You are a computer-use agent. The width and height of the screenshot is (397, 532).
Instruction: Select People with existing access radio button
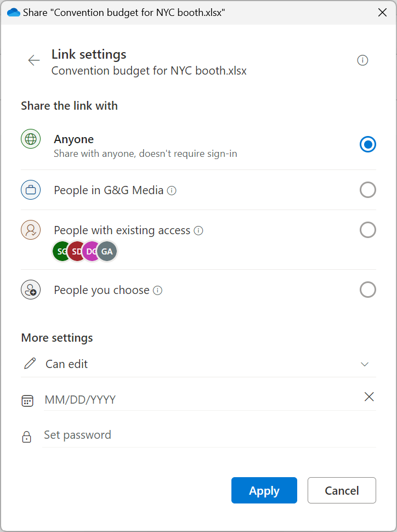click(x=368, y=230)
